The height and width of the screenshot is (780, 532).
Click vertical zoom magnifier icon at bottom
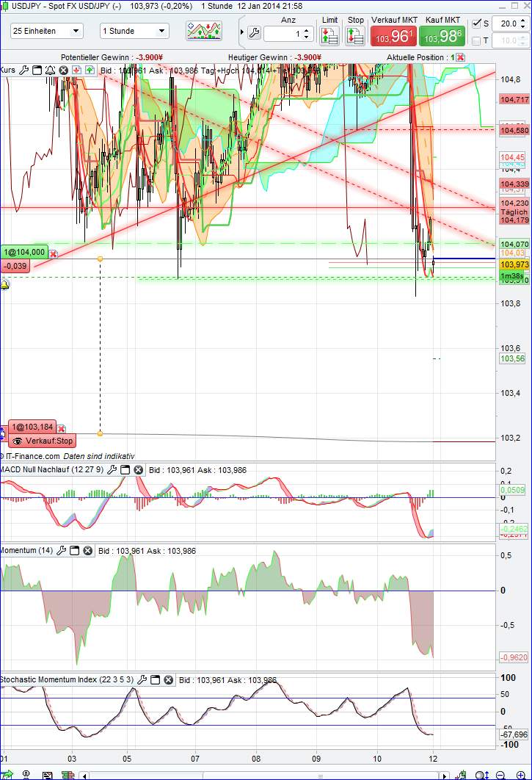(481, 775)
